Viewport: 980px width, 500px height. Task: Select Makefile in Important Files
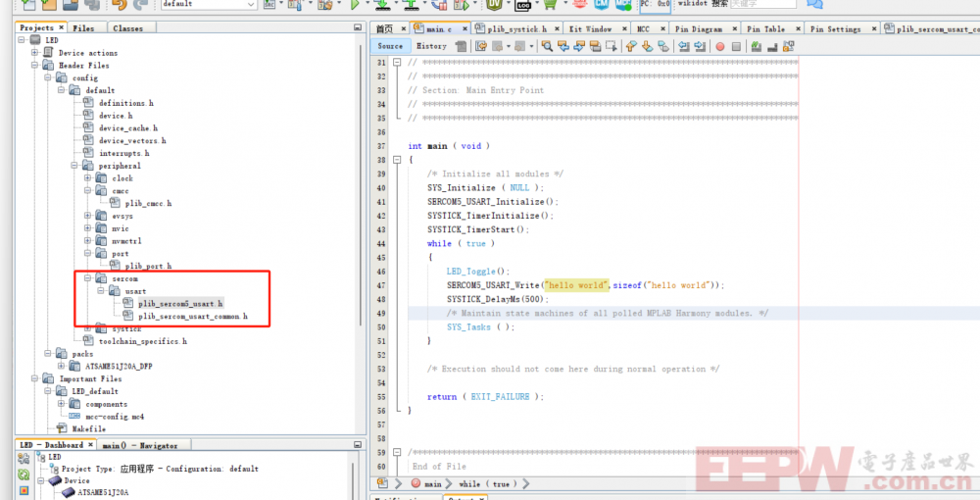pos(89,428)
